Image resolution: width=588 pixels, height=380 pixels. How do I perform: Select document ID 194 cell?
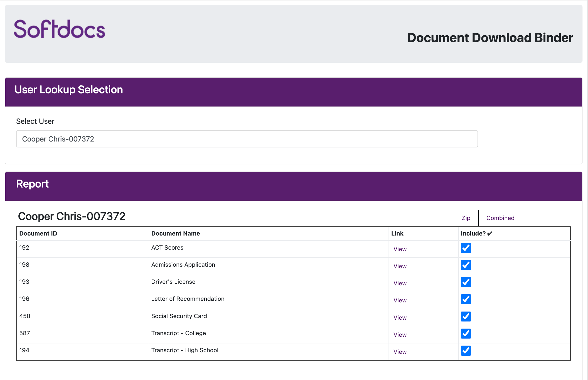point(83,352)
